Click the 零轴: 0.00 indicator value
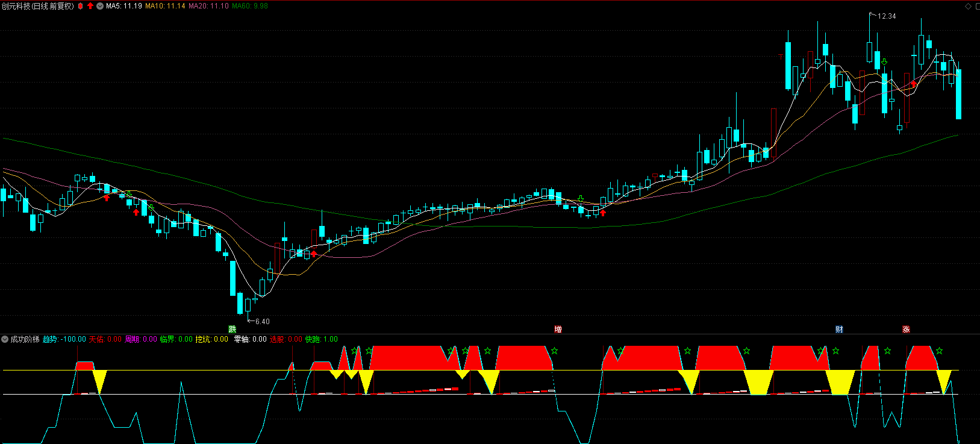The image size is (980, 444). coord(251,339)
